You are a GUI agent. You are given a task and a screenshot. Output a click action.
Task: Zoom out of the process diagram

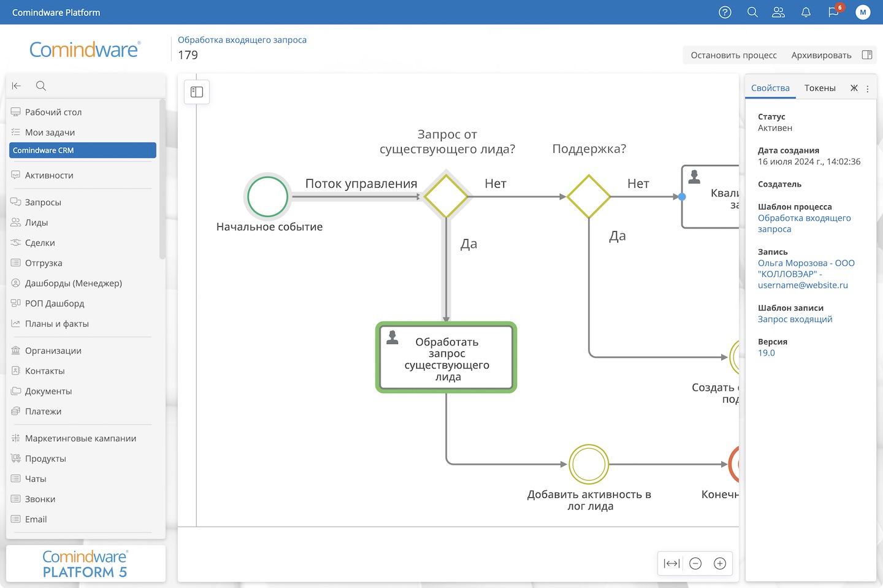click(x=695, y=563)
